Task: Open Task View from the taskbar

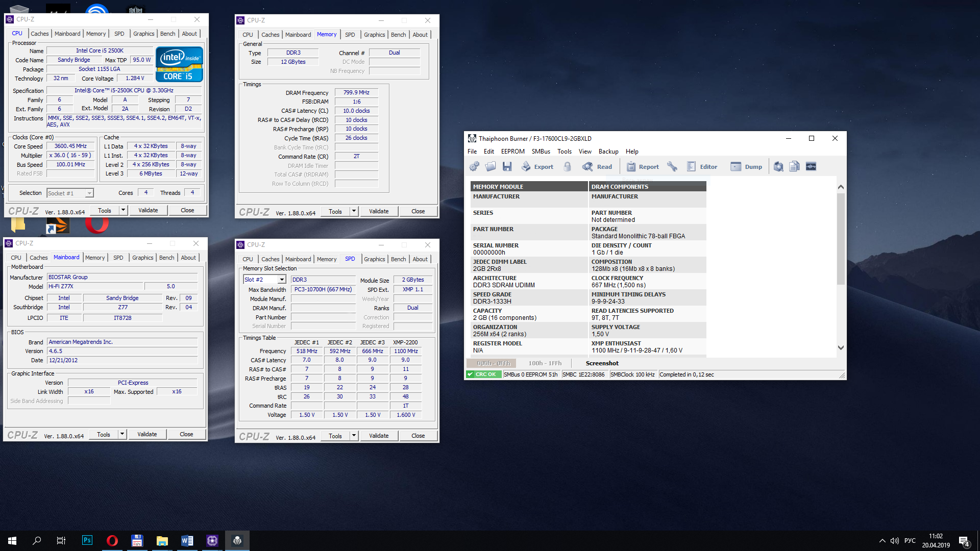Action: [x=61, y=540]
